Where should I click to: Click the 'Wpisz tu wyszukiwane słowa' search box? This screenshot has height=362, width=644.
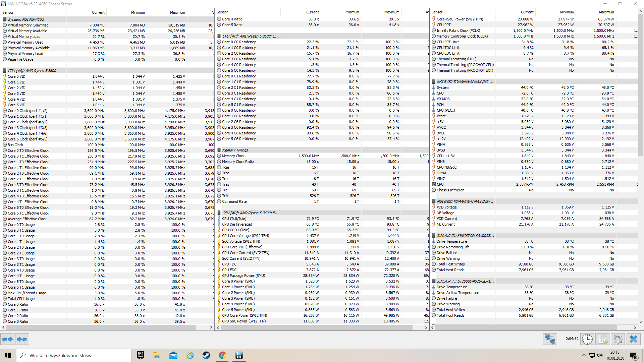pyautogui.click(x=74, y=355)
